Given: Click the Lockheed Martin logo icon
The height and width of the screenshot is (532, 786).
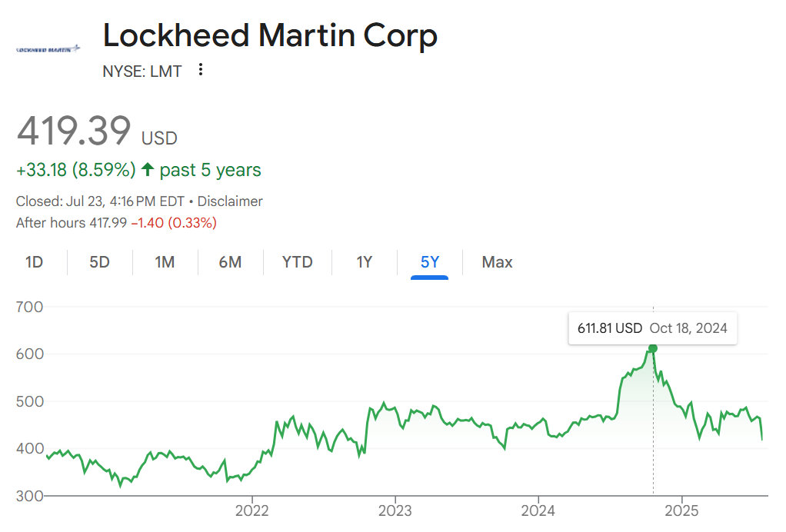Looking at the screenshot, I should tap(48, 49).
